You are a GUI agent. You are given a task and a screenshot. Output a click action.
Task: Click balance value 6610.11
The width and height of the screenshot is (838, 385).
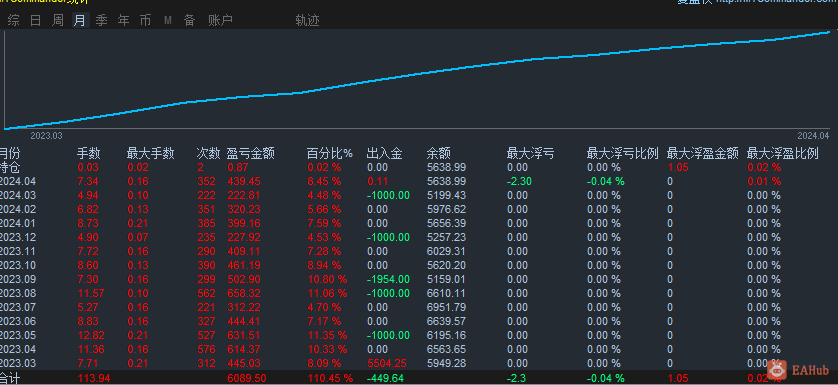(x=446, y=293)
